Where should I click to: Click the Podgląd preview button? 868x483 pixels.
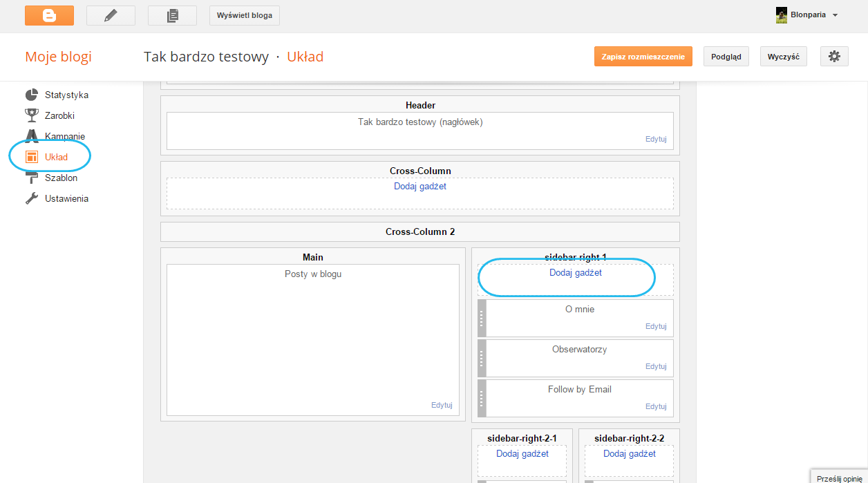[x=726, y=57]
